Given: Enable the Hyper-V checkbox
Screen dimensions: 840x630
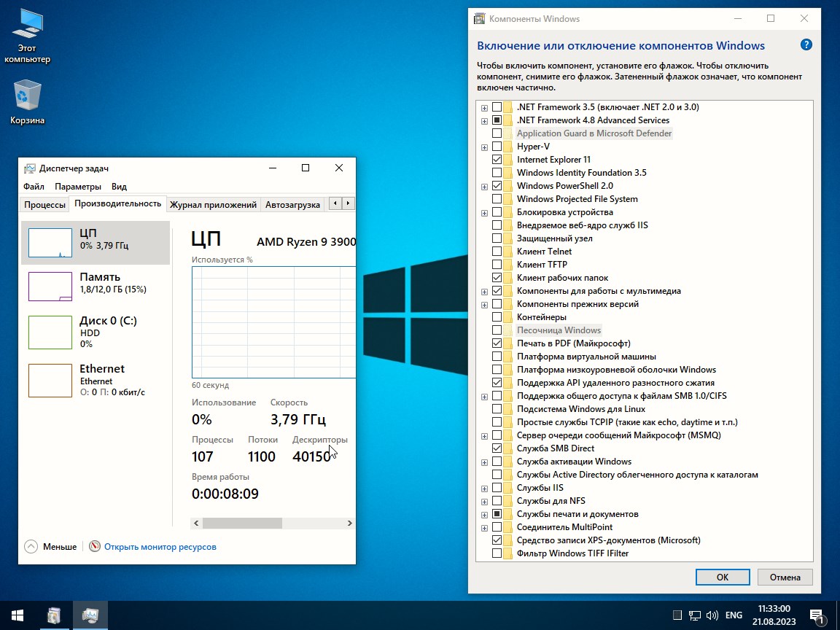Looking at the screenshot, I should (x=497, y=147).
